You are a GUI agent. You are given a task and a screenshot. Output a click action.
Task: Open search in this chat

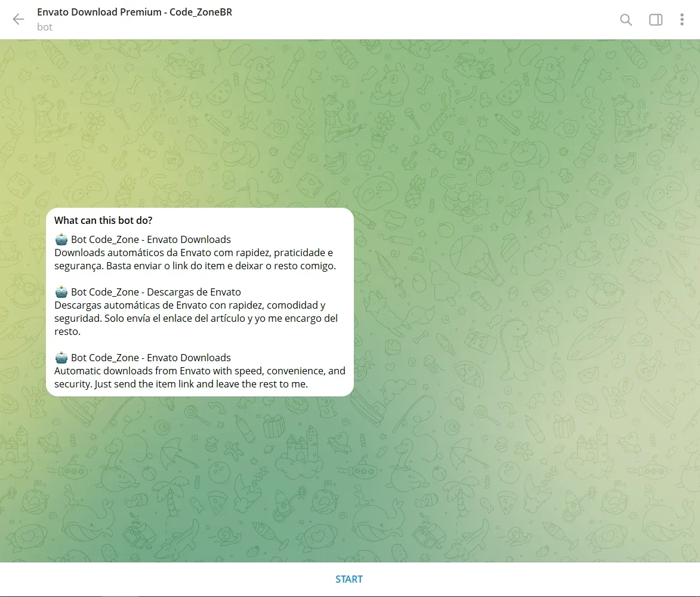click(626, 20)
